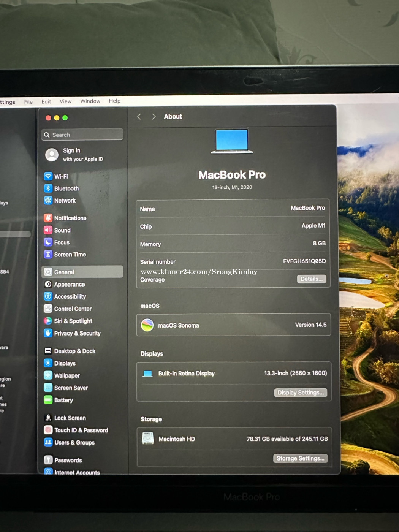
Task: Click the Name row value MacBook Pro
Action: point(308,208)
